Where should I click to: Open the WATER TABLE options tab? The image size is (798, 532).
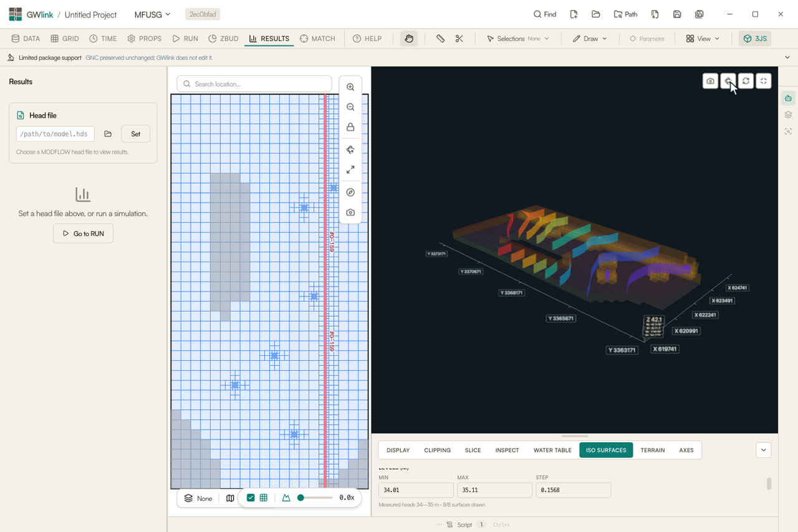point(552,450)
